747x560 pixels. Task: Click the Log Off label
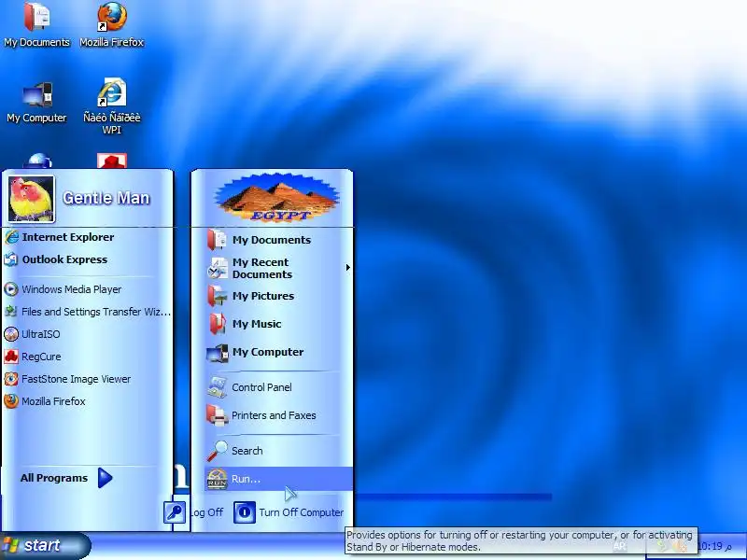(x=207, y=512)
